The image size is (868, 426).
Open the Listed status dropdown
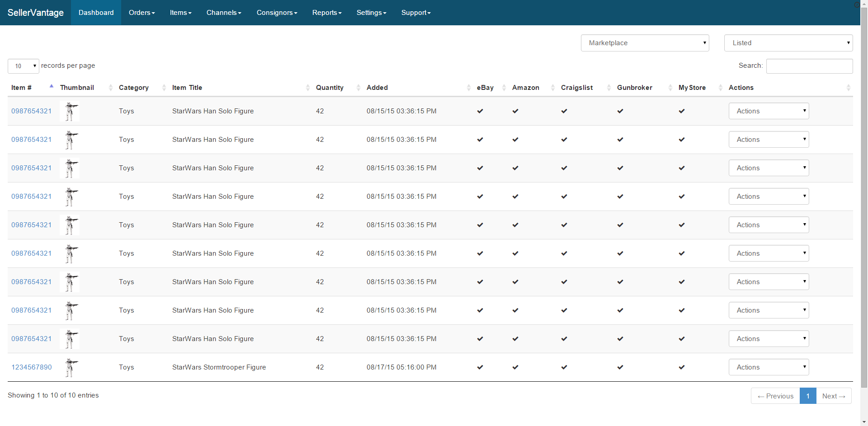coord(788,43)
